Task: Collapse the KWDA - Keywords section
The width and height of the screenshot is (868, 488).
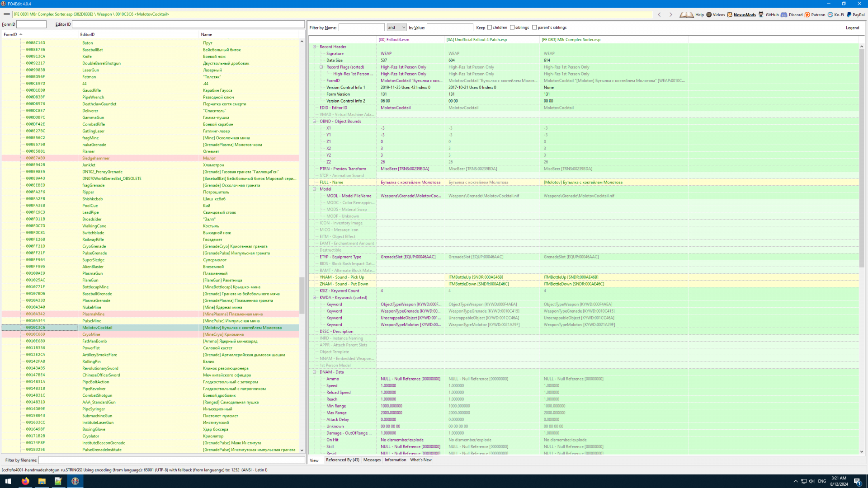Action: (315, 297)
